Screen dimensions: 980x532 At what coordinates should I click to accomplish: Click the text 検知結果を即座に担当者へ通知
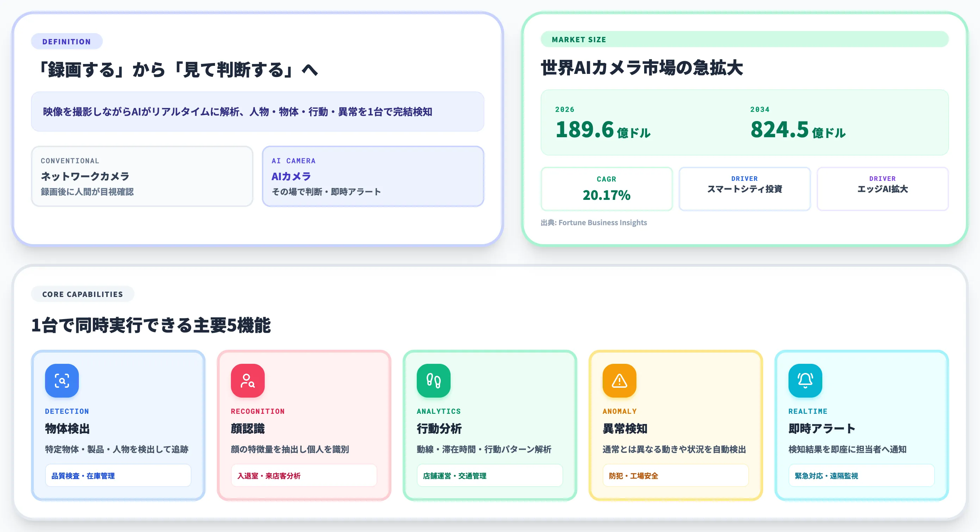point(848,449)
